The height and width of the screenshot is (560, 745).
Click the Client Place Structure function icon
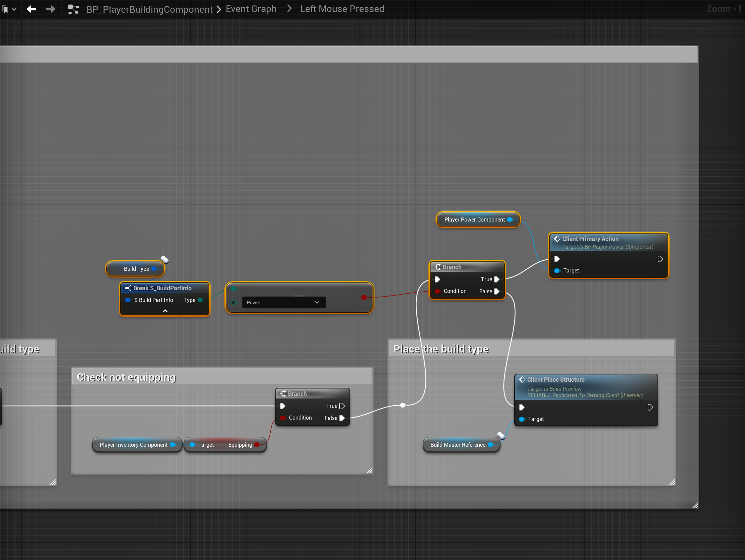522,380
